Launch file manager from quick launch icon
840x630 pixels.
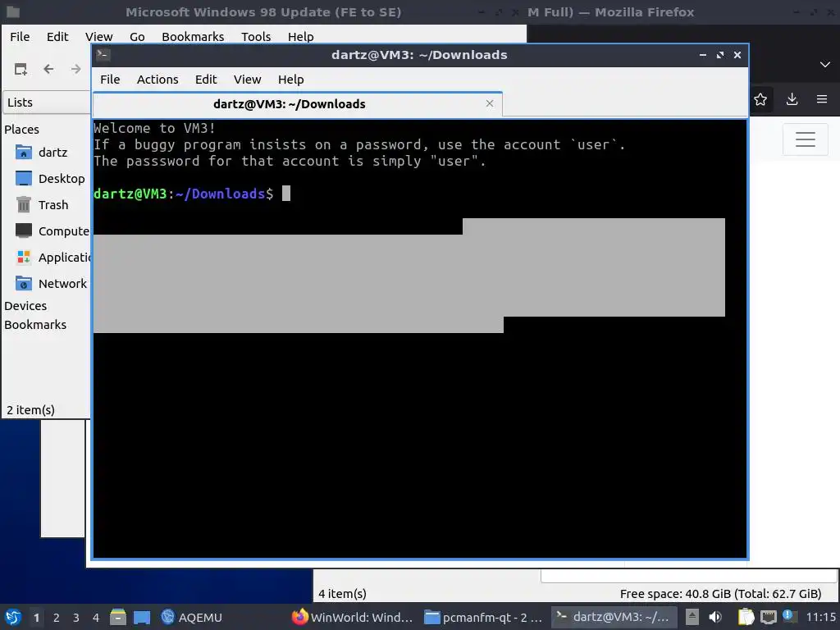118,617
